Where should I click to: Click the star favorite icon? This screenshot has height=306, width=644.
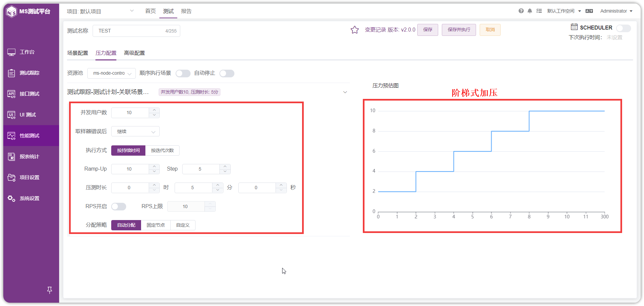pos(355,30)
